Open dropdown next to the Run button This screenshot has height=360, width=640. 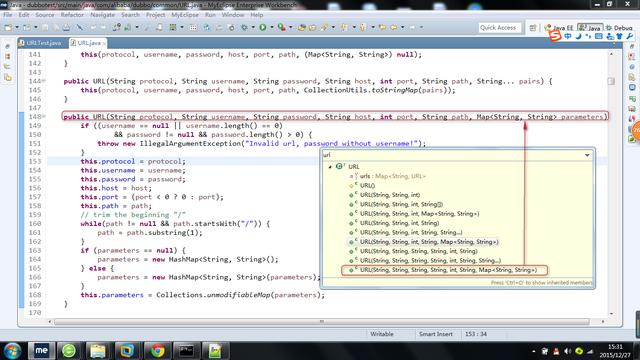click(271, 27)
